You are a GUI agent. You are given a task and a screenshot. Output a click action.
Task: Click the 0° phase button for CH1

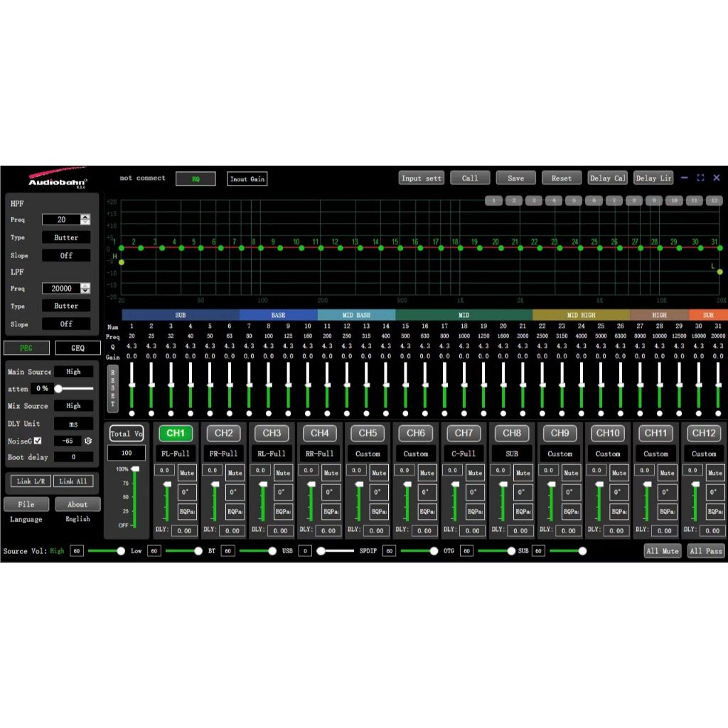coord(186,492)
